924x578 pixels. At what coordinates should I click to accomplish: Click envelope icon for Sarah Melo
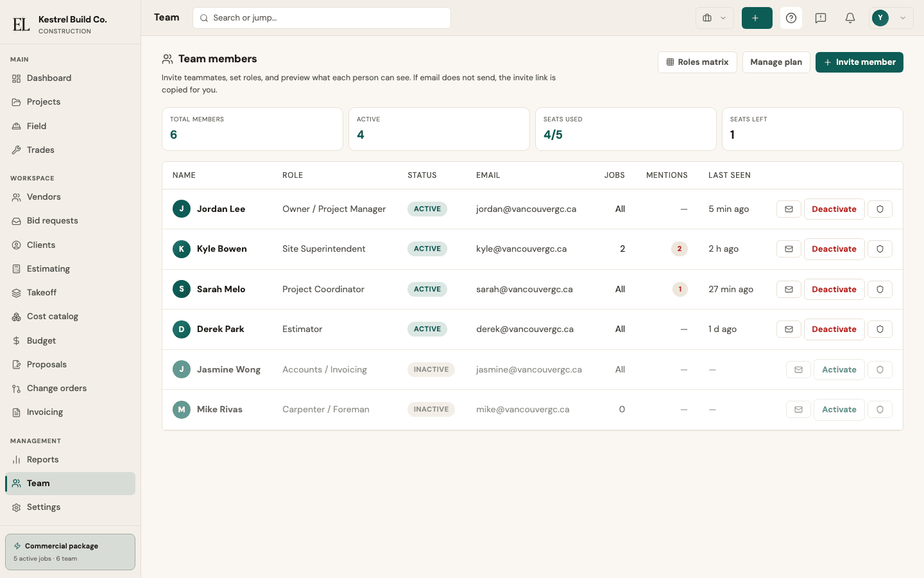pos(789,290)
